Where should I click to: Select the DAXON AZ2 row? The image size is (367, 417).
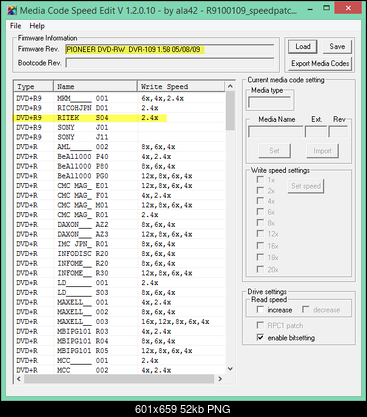120,224
